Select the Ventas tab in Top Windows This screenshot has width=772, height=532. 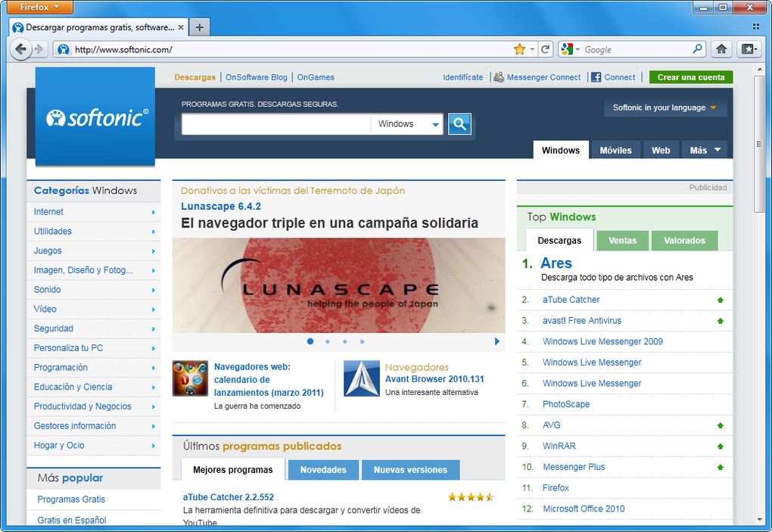tap(622, 240)
